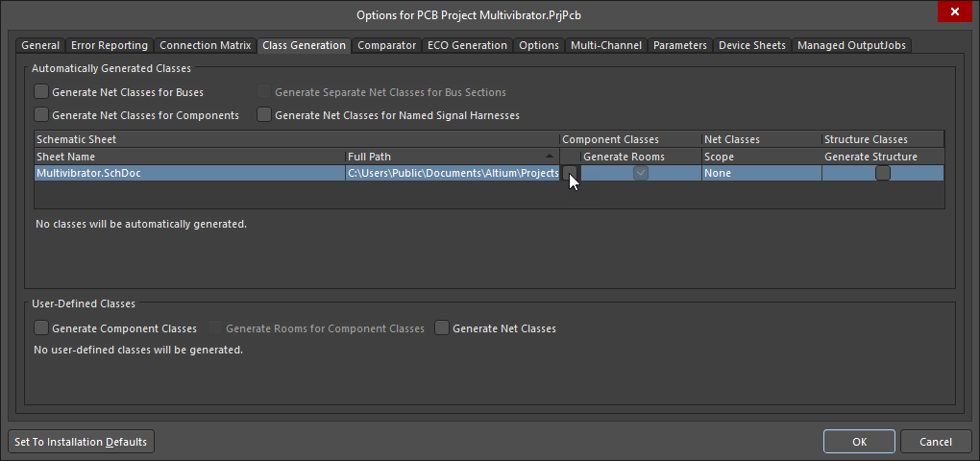The image size is (980, 461).
Task: Click the OK button
Action: (859, 442)
